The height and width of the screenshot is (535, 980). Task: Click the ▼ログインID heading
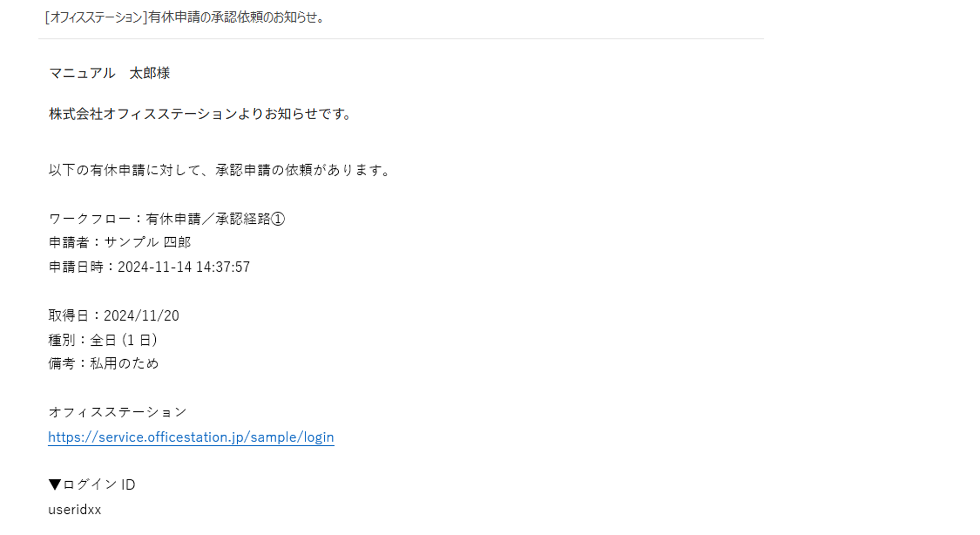click(92, 485)
